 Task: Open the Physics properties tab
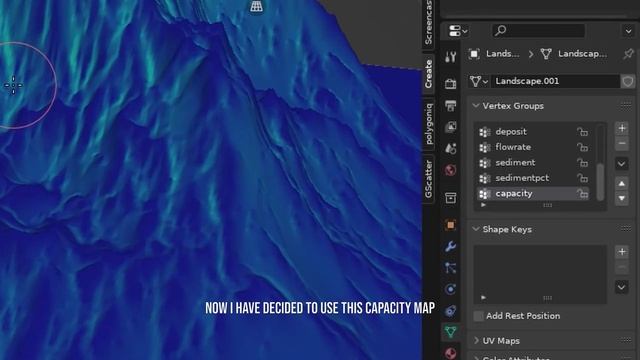click(x=451, y=289)
